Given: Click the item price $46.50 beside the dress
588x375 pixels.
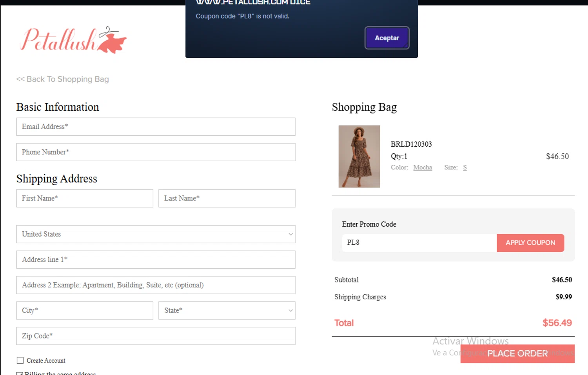Looking at the screenshot, I should 557,157.
